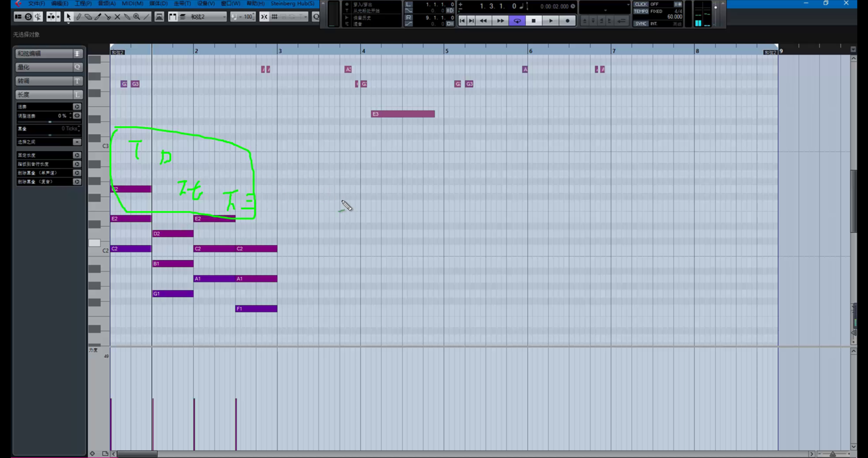The height and width of the screenshot is (458, 868).
Task: Adjust the overlap Ticks slider
Action: click(x=49, y=135)
